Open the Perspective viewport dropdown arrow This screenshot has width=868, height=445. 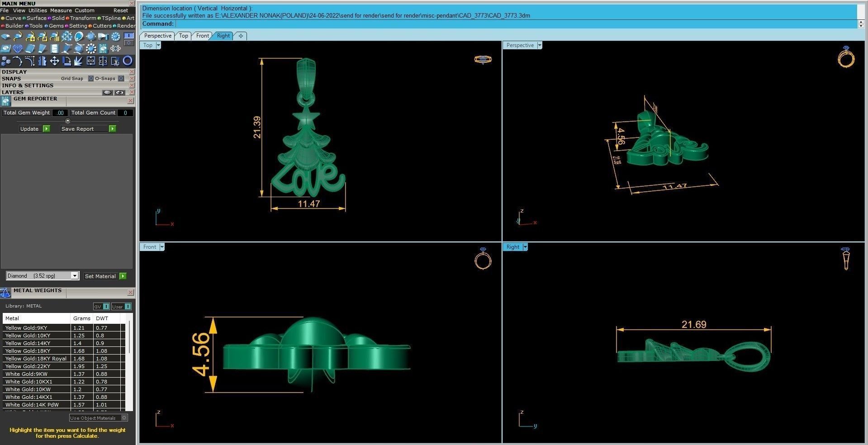[x=540, y=45]
